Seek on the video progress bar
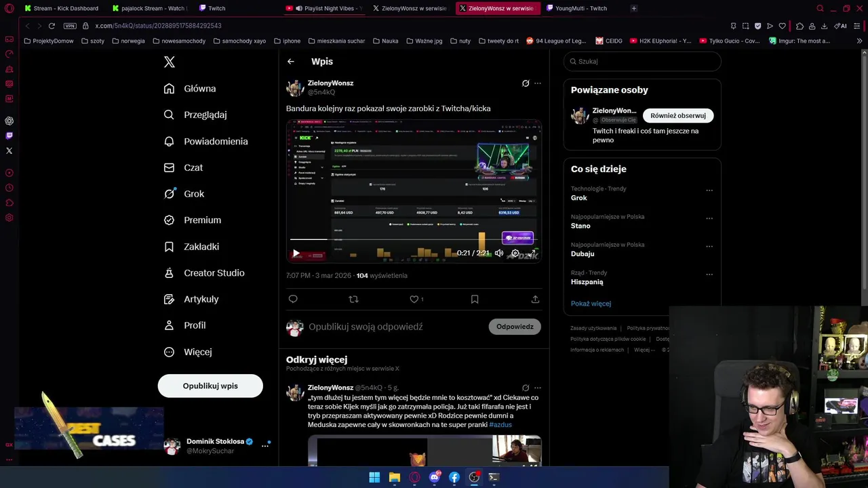868x488 pixels. (x=414, y=239)
